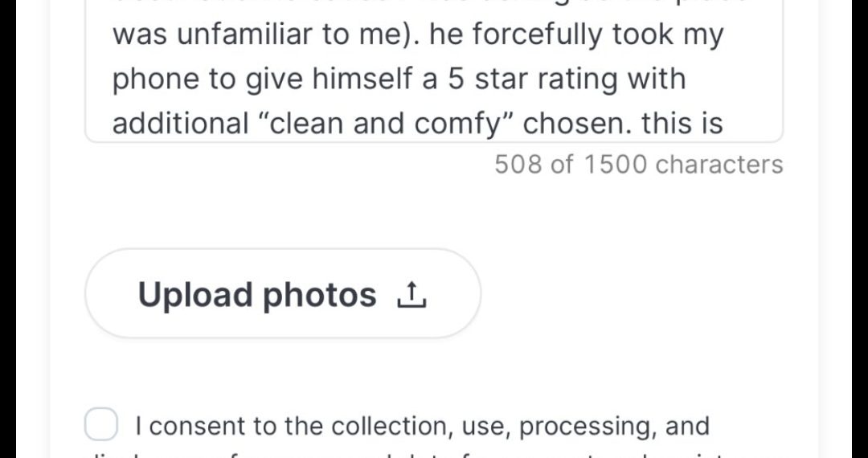Viewport: 868px width, 458px height.
Task: Tick the consent checkbox
Action: (101, 425)
